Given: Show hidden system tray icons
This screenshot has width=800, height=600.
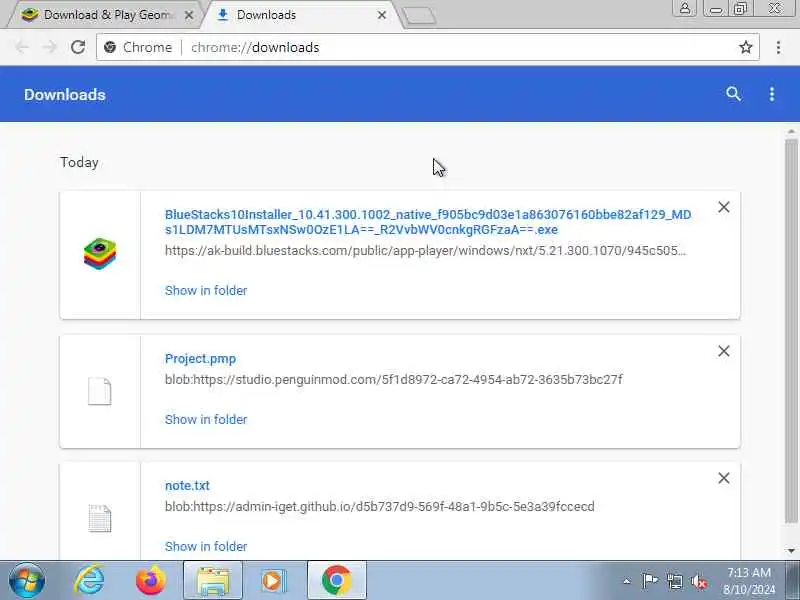Looking at the screenshot, I should pyautogui.click(x=627, y=581).
